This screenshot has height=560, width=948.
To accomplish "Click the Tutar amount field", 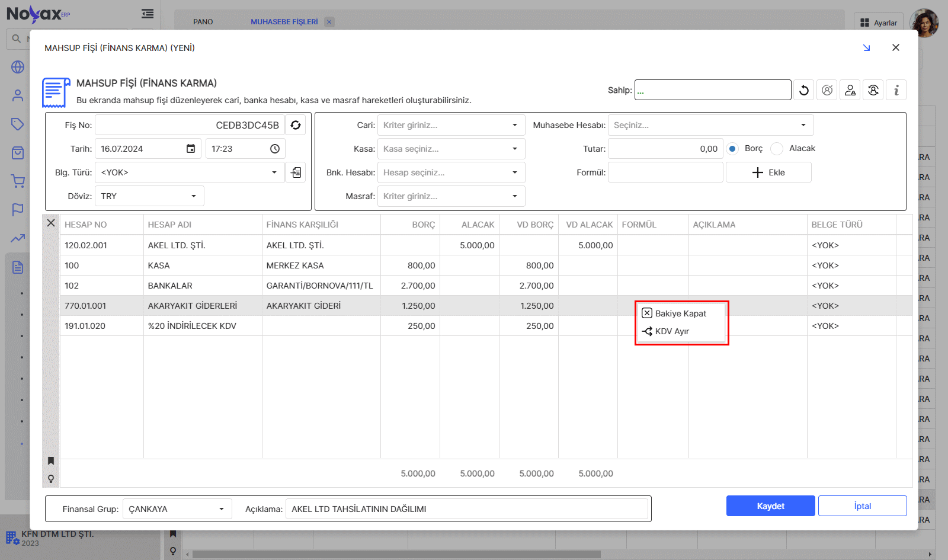I will 665,149.
